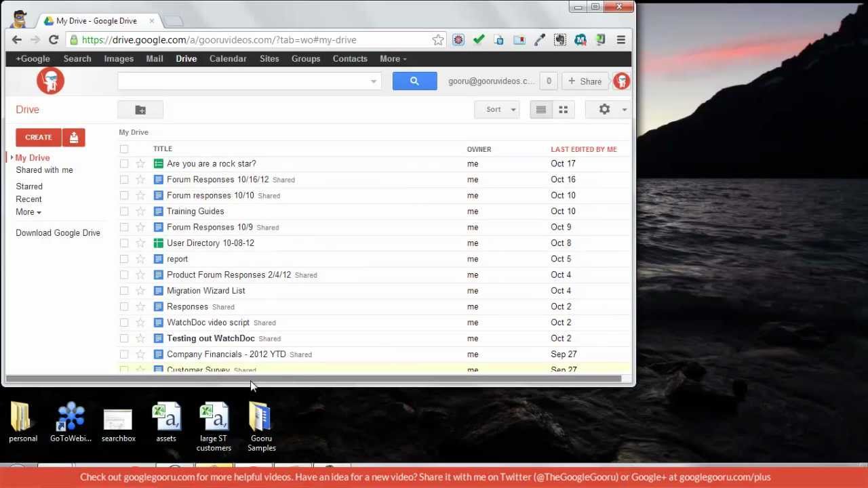
Task: Expand the More dropdown in top bar
Action: (393, 59)
